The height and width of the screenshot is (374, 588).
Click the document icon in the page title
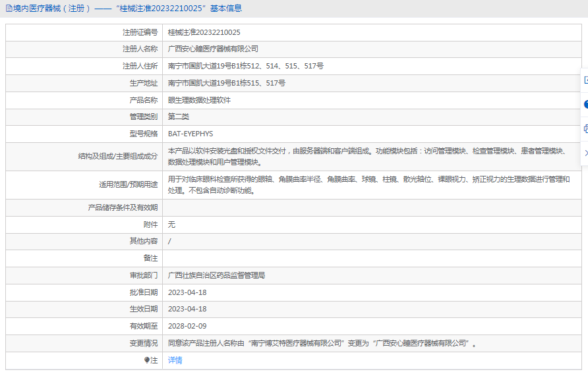tap(8, 9)
